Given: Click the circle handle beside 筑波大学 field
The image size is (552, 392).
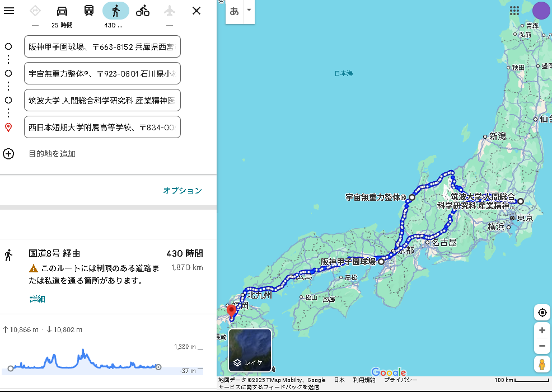Looking at the screenshot, I should coord(8,100).
